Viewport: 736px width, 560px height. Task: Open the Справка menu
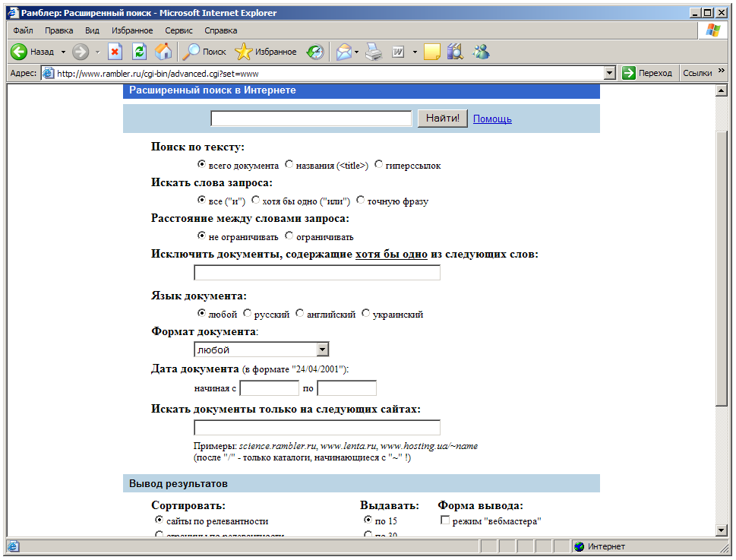click(220, 30)
